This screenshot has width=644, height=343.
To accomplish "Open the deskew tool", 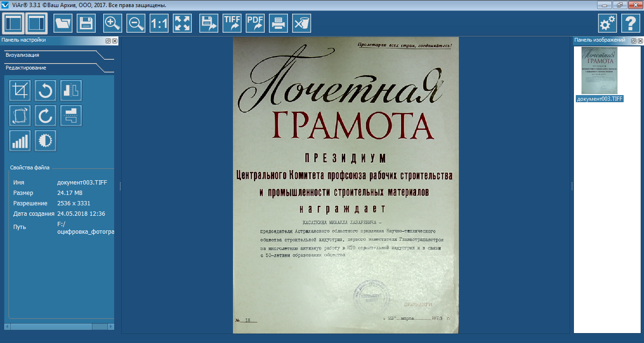I will pos(20,115).
